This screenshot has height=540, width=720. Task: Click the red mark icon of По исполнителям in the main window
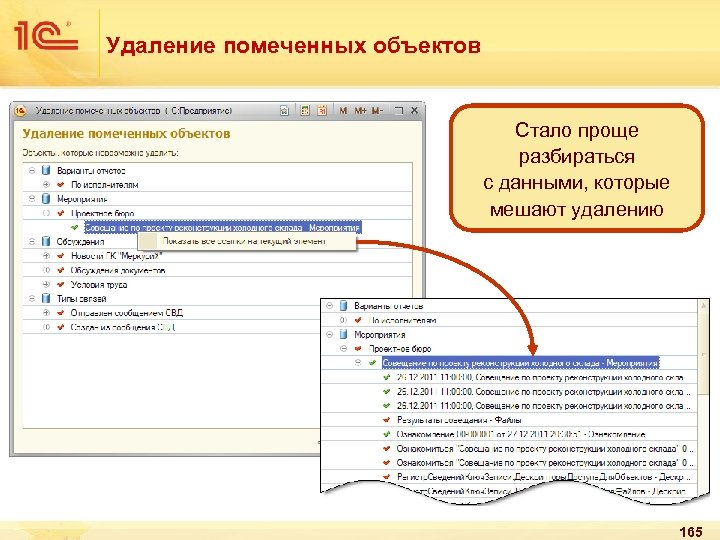point(61,185)
